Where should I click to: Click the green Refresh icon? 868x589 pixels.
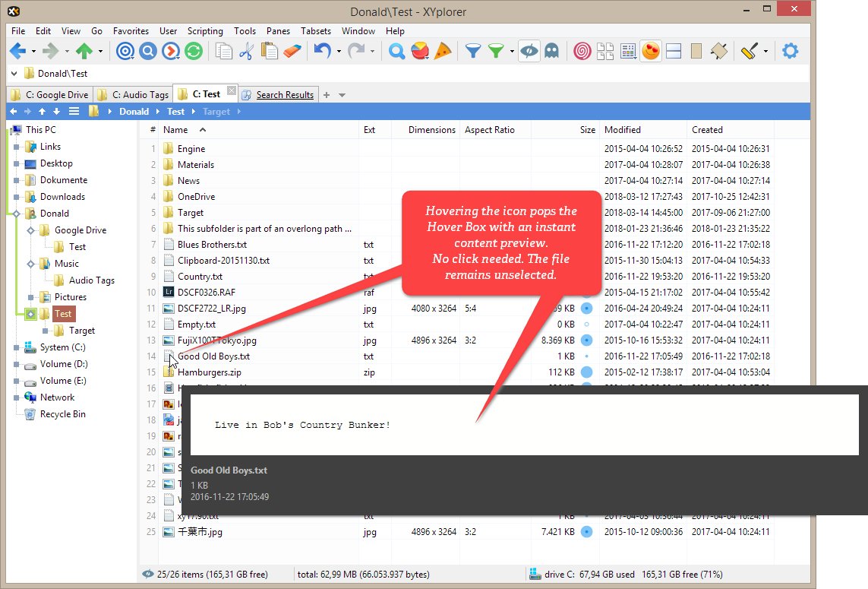point(193,51)
